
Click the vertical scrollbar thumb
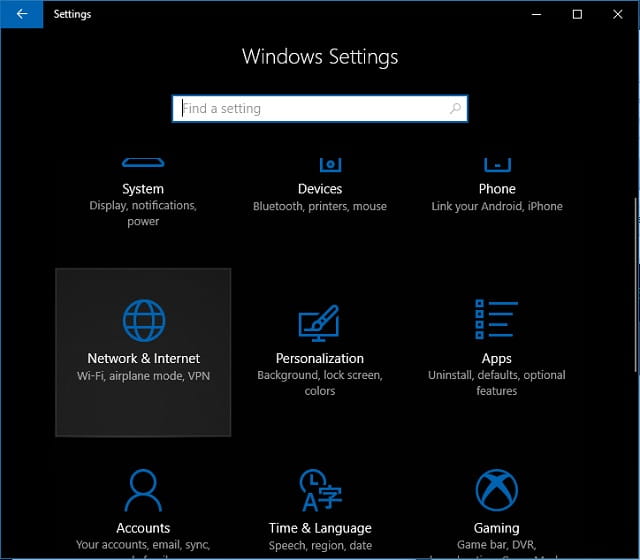(x=637, y=285)
